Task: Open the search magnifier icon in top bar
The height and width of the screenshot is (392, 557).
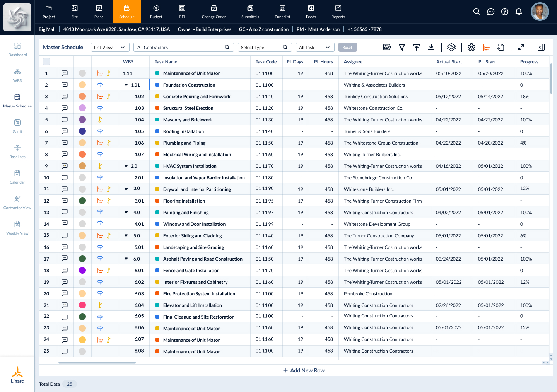Action: click(x=477, y=12)
